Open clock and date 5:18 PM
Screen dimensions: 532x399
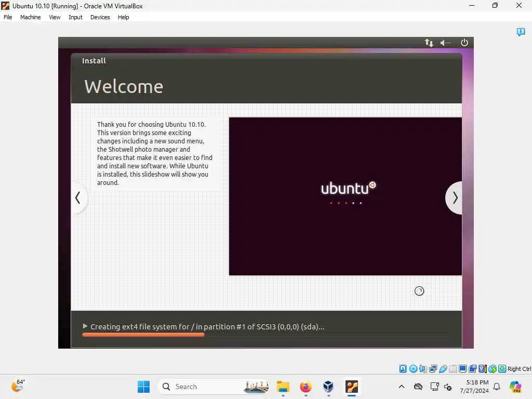point(474,387)
